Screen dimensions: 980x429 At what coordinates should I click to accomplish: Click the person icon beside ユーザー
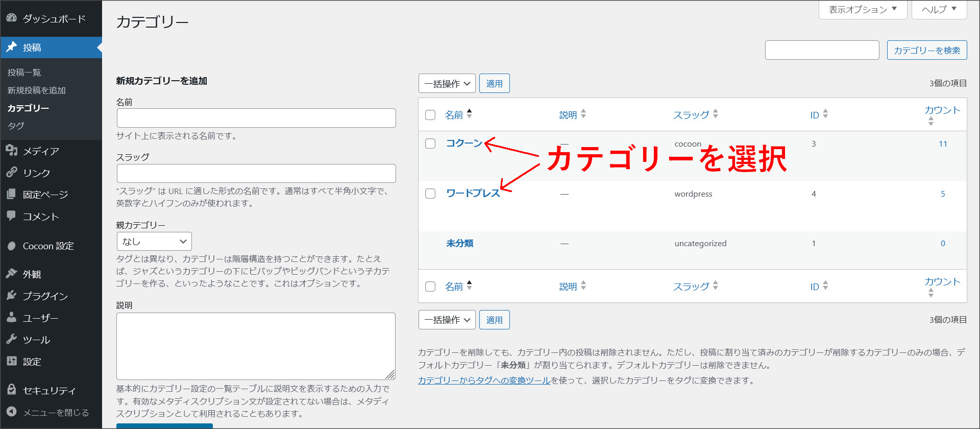coord(12,317)
